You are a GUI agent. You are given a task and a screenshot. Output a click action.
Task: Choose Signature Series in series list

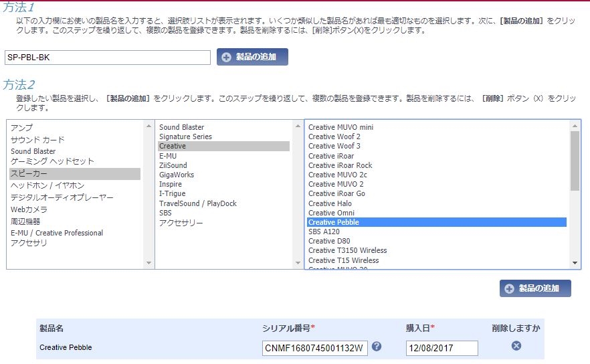point(185,136)
